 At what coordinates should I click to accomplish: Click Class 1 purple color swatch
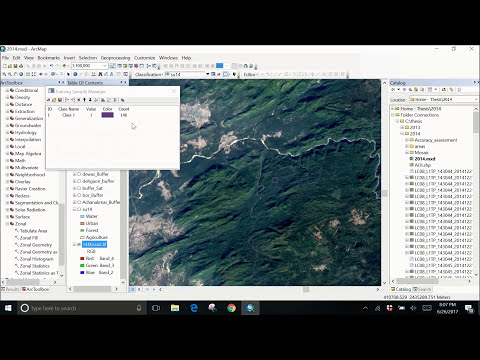point(107,115)
